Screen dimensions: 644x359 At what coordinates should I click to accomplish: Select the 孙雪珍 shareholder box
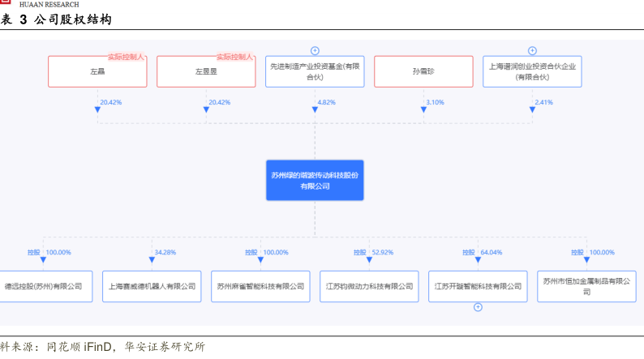(x=423, y=71)
